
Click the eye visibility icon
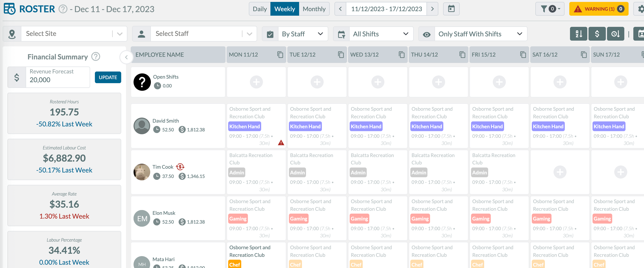tap(426, 34)
